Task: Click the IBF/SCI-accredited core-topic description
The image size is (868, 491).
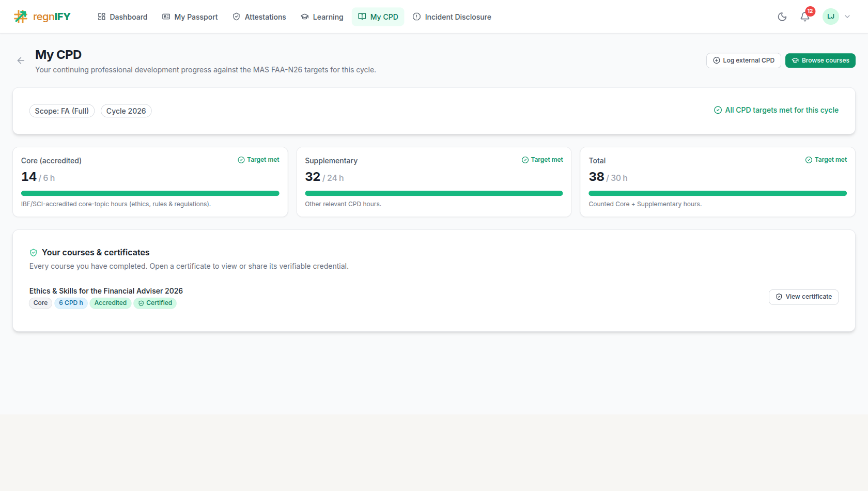Action: tap(116, 204)
